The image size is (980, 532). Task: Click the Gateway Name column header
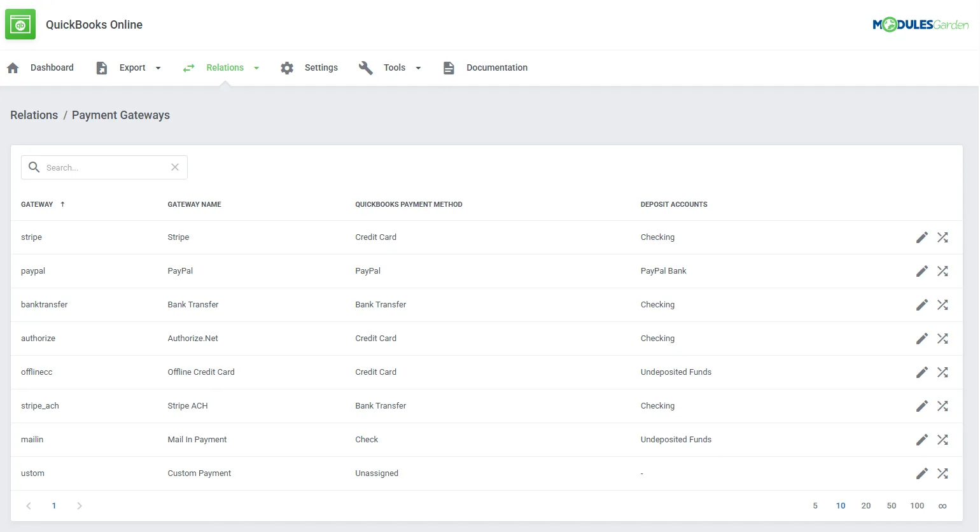pyautogui.click(x=195, y=204)
